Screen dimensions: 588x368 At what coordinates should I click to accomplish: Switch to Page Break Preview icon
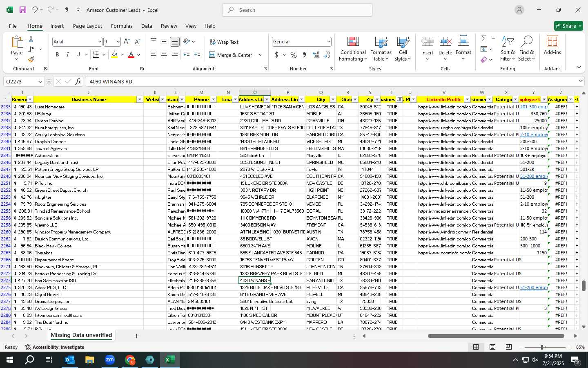pos(508,347)
